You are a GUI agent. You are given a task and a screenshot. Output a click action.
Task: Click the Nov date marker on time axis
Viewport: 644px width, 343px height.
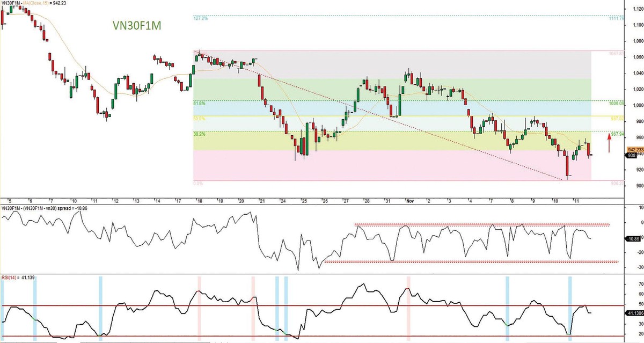click(x=408, y=200)
